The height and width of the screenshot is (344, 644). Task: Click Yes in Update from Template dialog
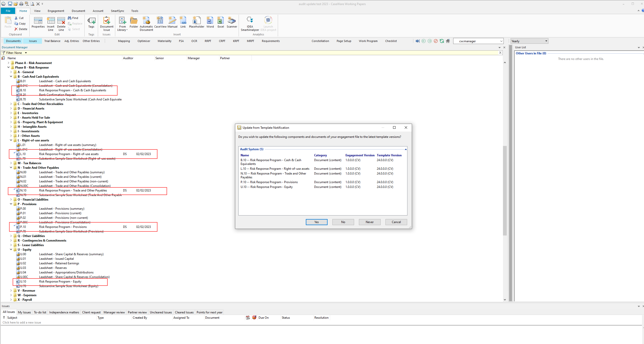316,222
